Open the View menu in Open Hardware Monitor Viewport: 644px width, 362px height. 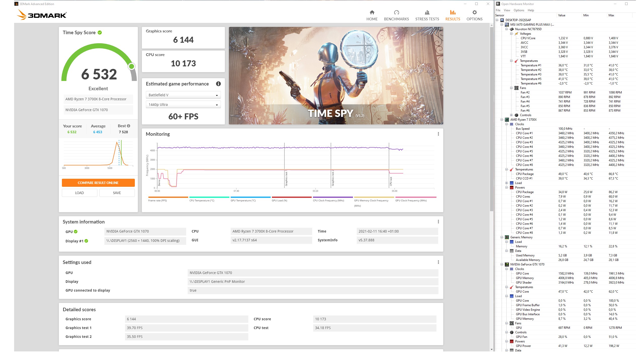(x=507, y=10)
